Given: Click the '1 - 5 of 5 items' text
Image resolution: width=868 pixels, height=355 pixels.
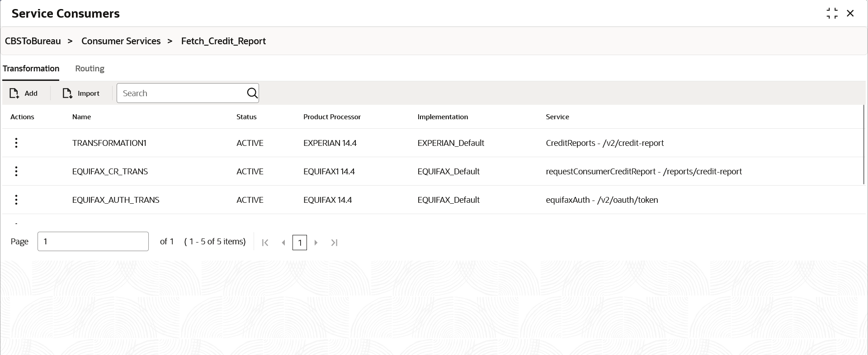Looking at the screenshot, I should click(x=215, y=242).
